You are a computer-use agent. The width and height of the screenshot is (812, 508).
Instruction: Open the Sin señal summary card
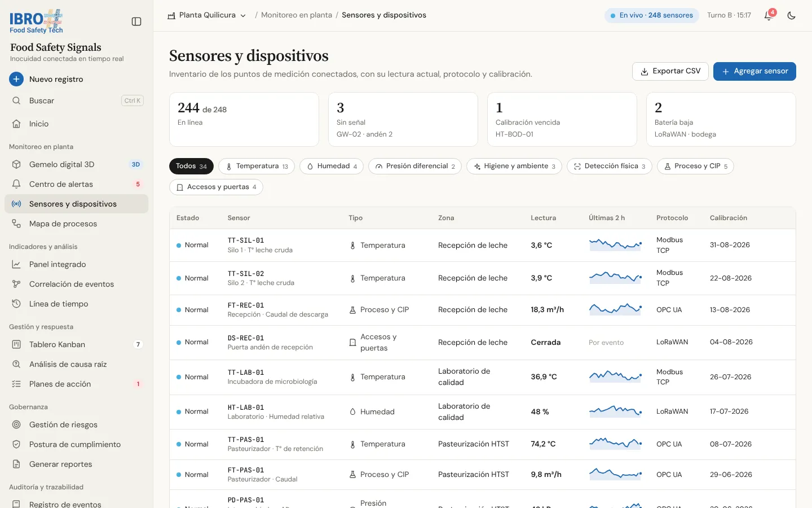[403, 120]
